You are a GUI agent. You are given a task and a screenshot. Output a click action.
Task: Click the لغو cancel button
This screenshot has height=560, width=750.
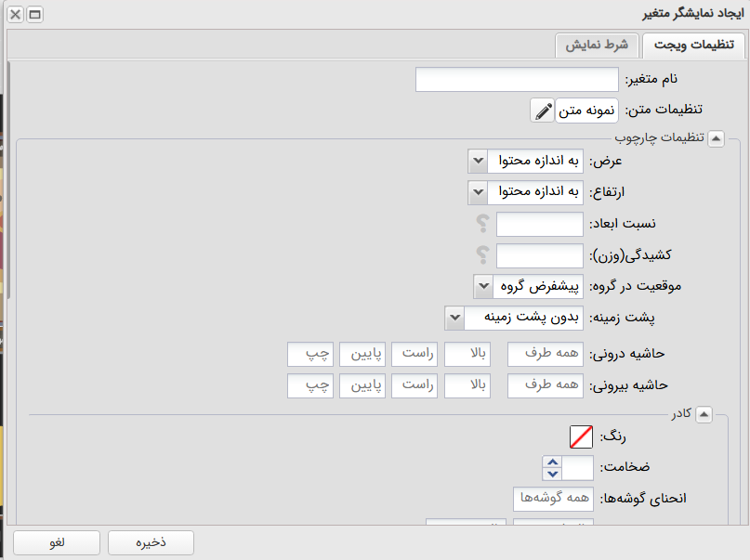coord(57,542)
